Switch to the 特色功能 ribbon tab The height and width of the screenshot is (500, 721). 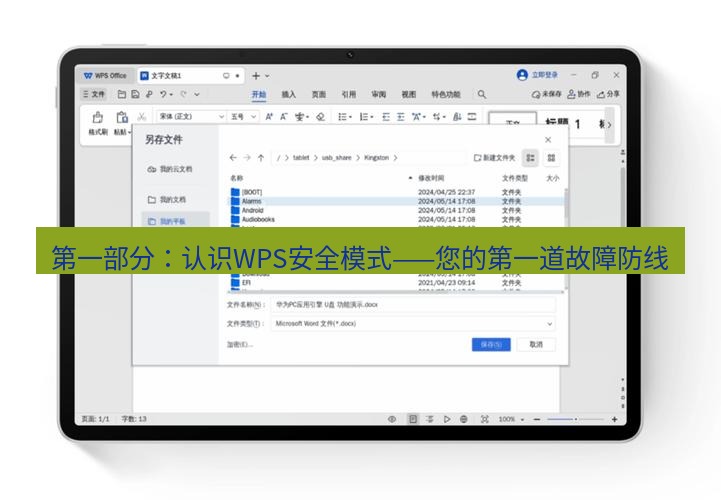[x=446, y=94]
